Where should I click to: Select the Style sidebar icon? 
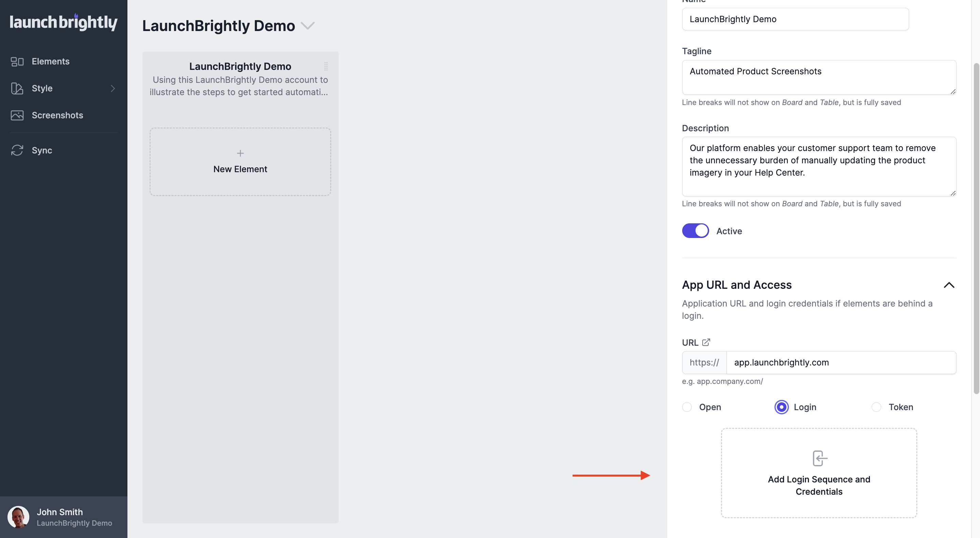[x=17, y=88]
